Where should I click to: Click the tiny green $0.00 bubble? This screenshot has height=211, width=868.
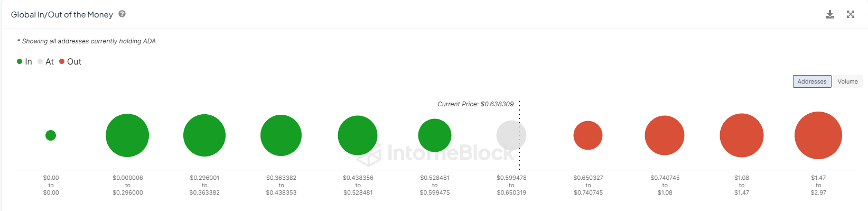tap(51, 135)
